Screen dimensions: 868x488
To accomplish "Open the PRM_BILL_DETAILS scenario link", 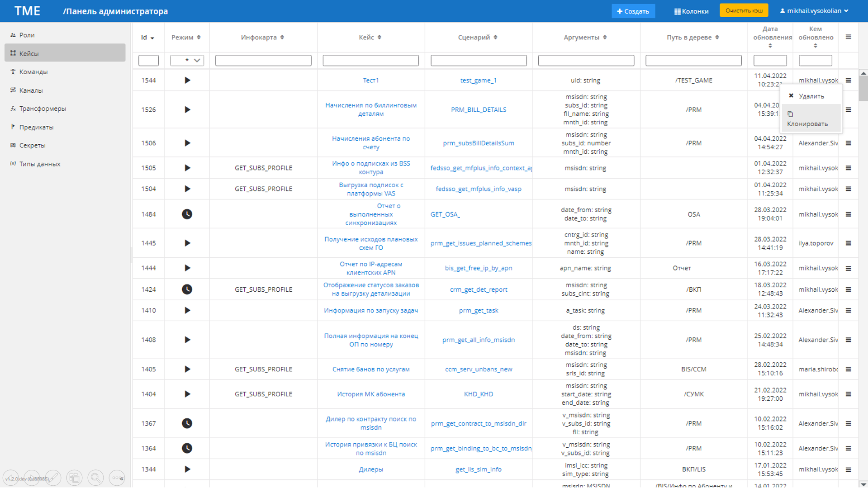I will coord(478,110).
